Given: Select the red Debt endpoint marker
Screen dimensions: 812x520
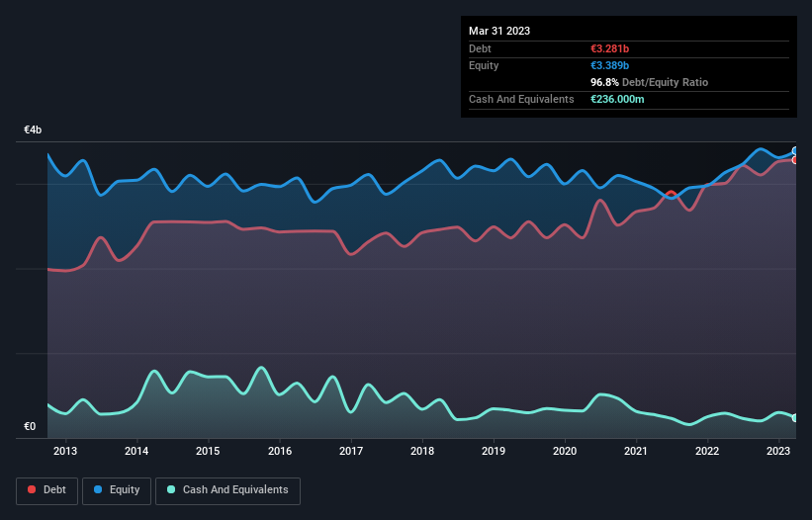Looking at the screenshot, I should click(x=795, y=160).
